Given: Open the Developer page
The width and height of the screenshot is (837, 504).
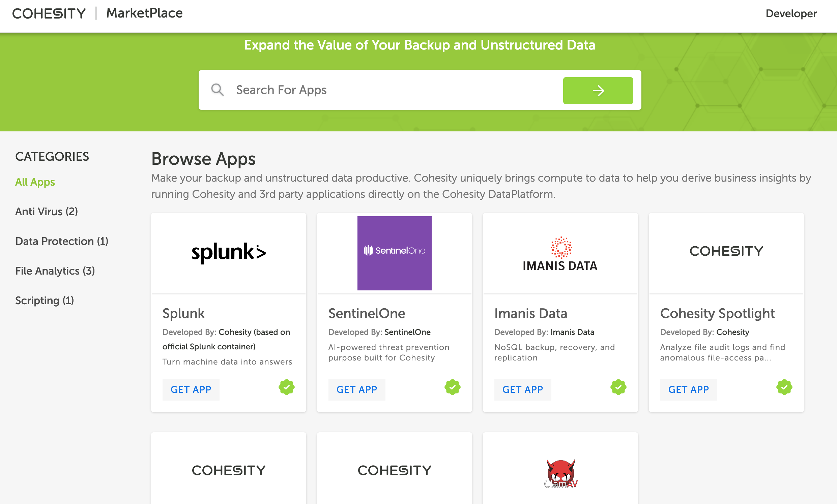Looking at the screenshot, I should [x=791, y=13].
